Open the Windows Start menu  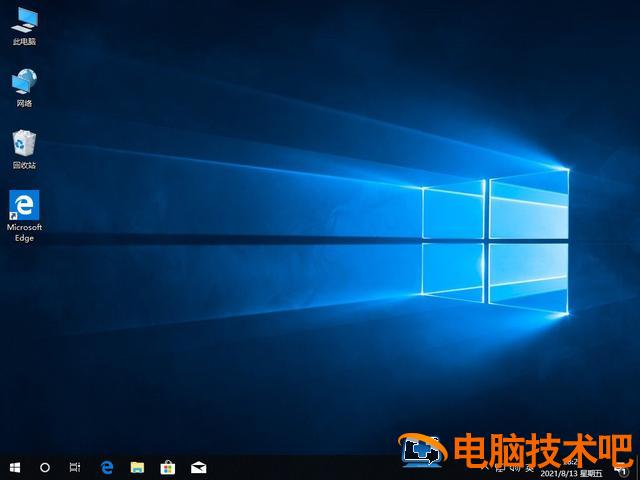click(15, 467)
